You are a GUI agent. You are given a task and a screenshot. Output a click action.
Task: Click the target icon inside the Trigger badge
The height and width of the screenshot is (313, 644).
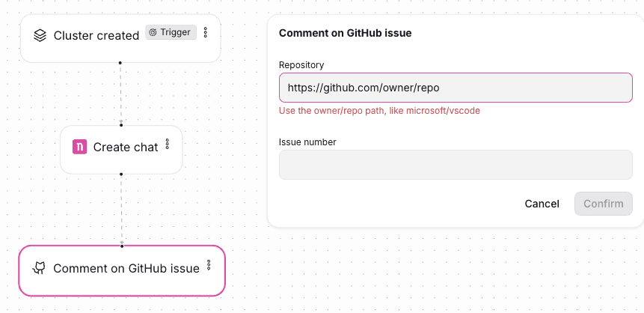point(153,32)
